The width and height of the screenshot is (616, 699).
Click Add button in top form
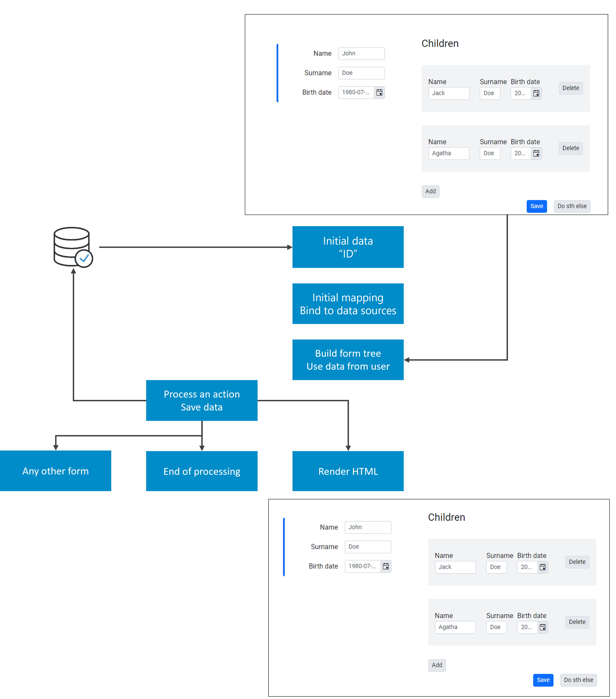point(430,191)
